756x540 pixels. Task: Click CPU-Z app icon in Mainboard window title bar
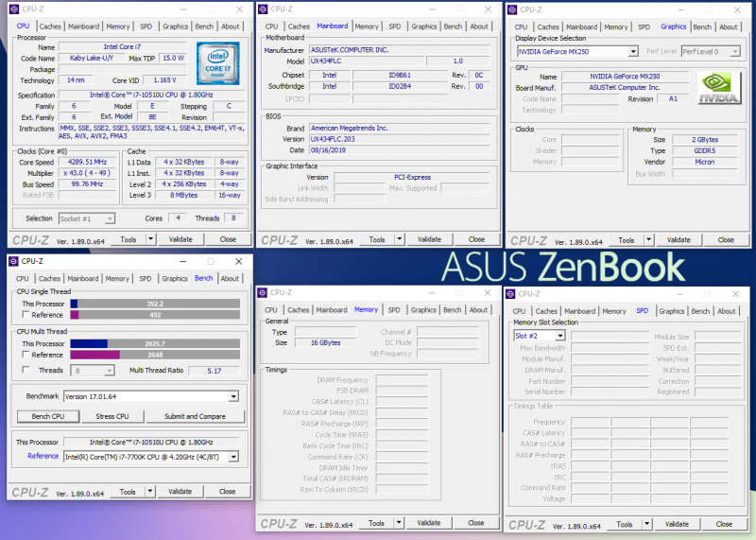click(x=263, y=9)
